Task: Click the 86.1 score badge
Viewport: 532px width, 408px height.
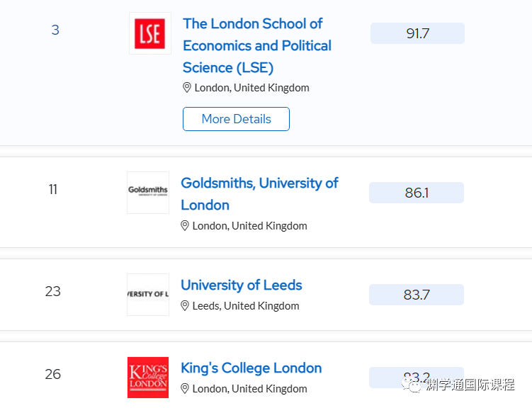Action: [x=417, y=193]
